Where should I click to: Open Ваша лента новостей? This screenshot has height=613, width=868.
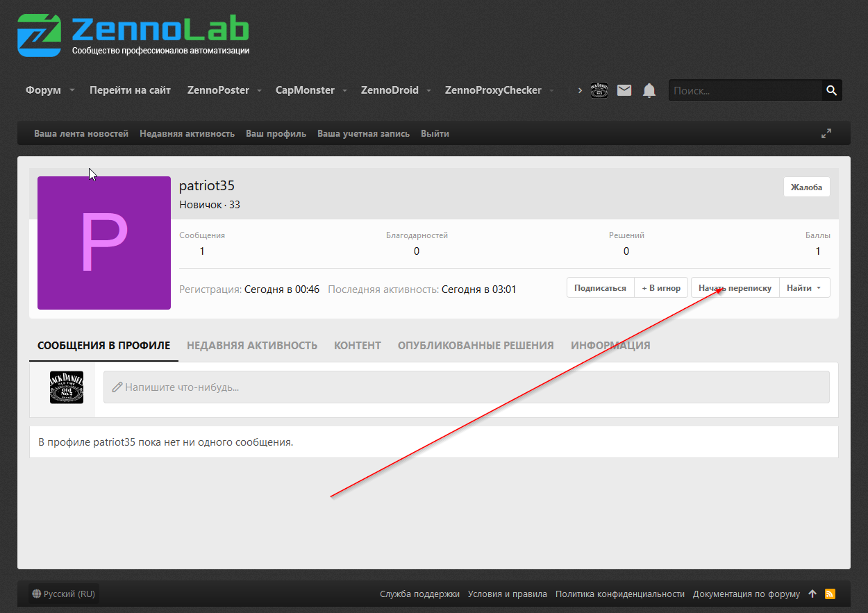coord(81,133)
